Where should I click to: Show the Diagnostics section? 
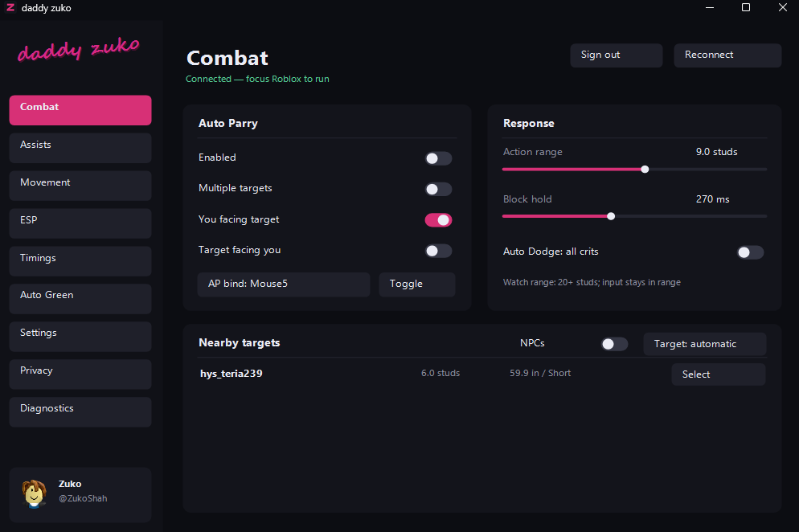80,411
